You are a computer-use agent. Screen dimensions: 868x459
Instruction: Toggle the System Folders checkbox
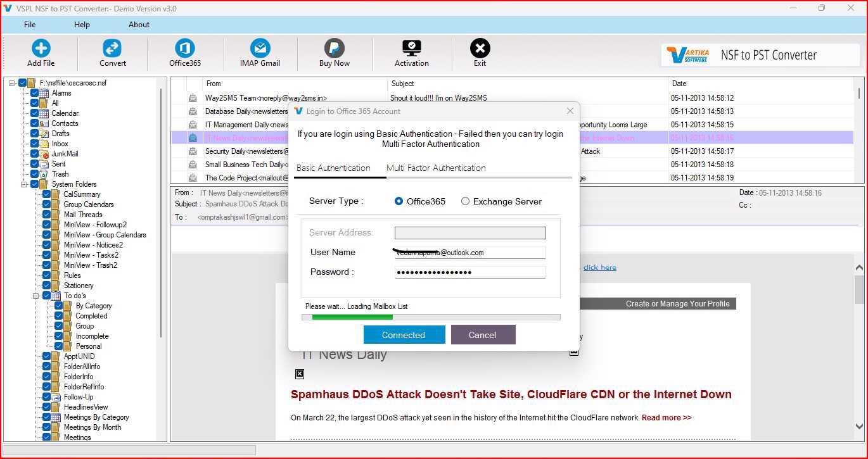34,184
